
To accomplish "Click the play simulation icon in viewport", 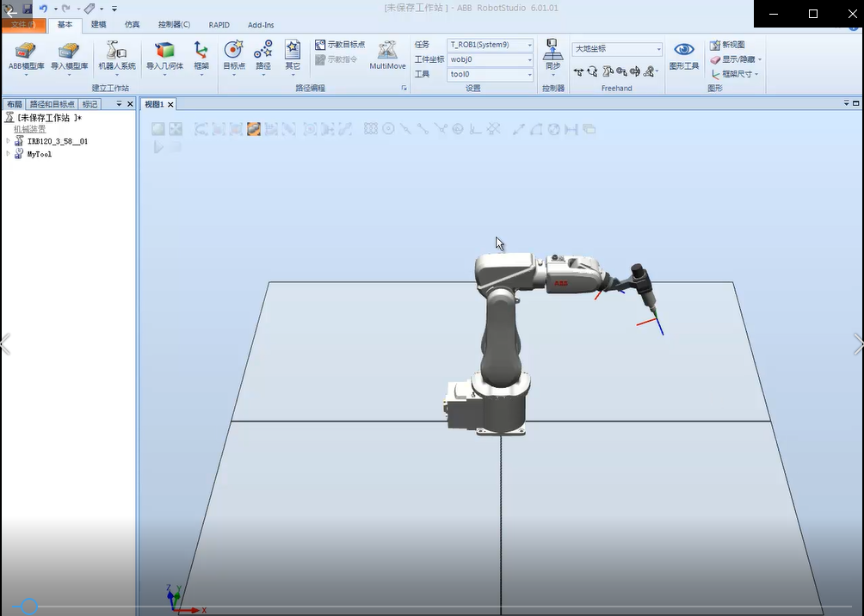I will point(158,147).
